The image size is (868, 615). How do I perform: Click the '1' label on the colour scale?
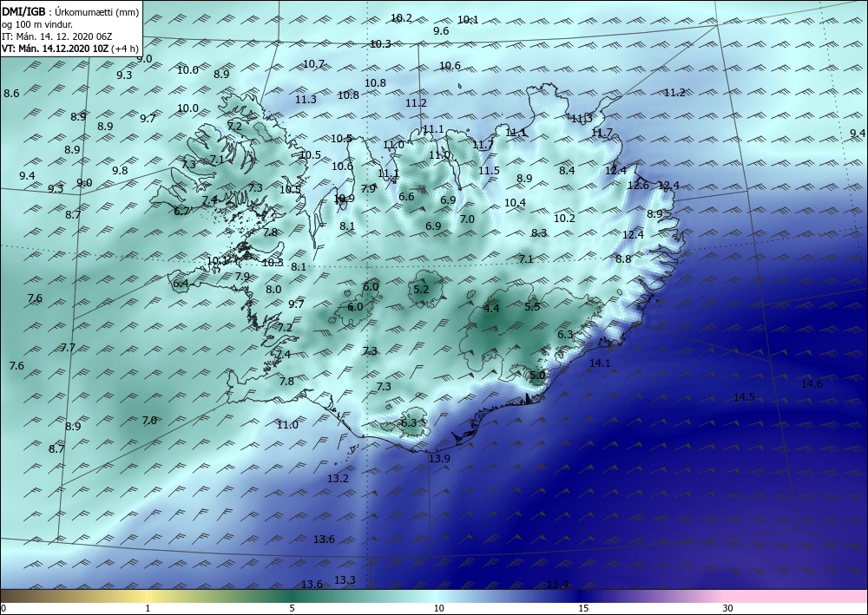click(148, 609)
